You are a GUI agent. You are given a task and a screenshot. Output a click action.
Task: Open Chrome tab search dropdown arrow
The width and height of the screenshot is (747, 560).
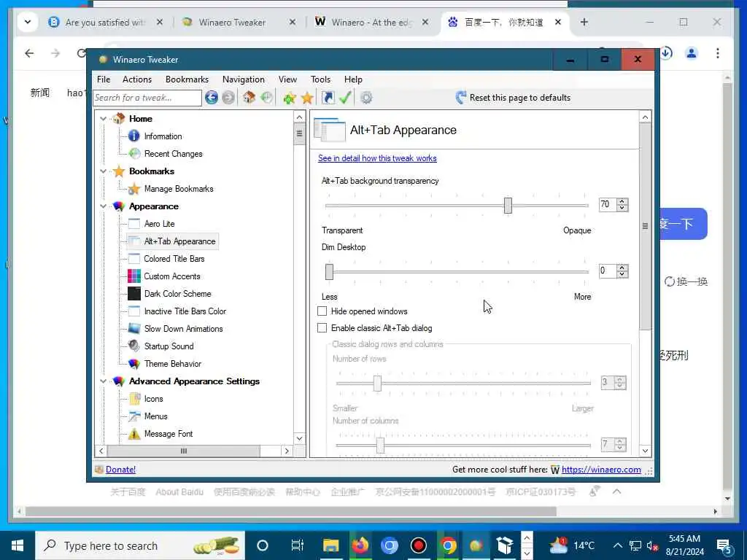click(28, 22)
